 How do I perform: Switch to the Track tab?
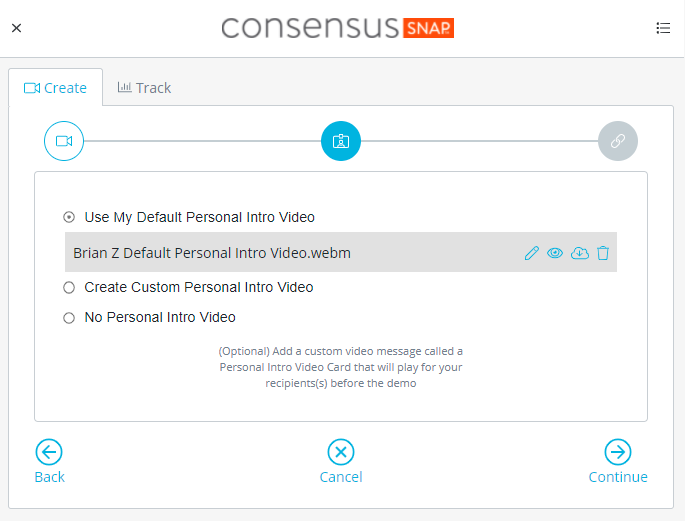[x=144, y=88]
